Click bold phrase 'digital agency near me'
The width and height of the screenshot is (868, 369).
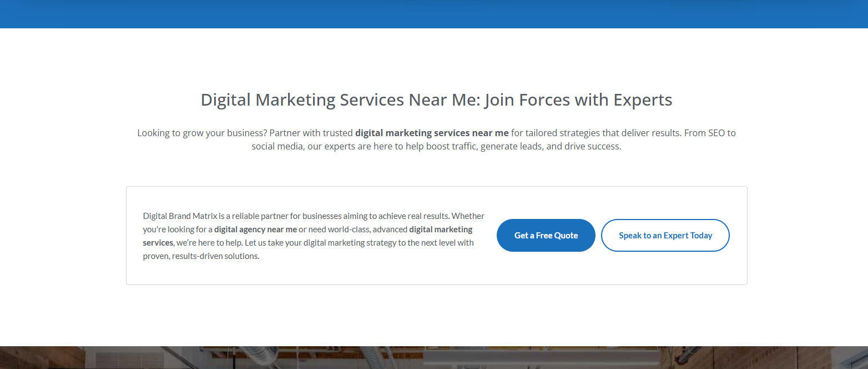tap(256, 230)
